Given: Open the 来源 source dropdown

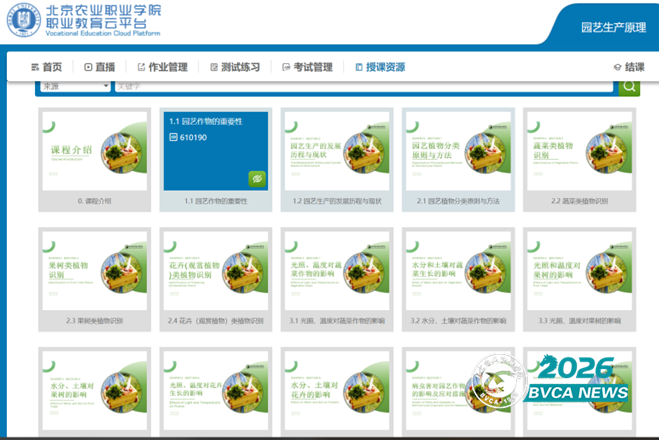Looking at the screenshot, I should pos(75,86).
